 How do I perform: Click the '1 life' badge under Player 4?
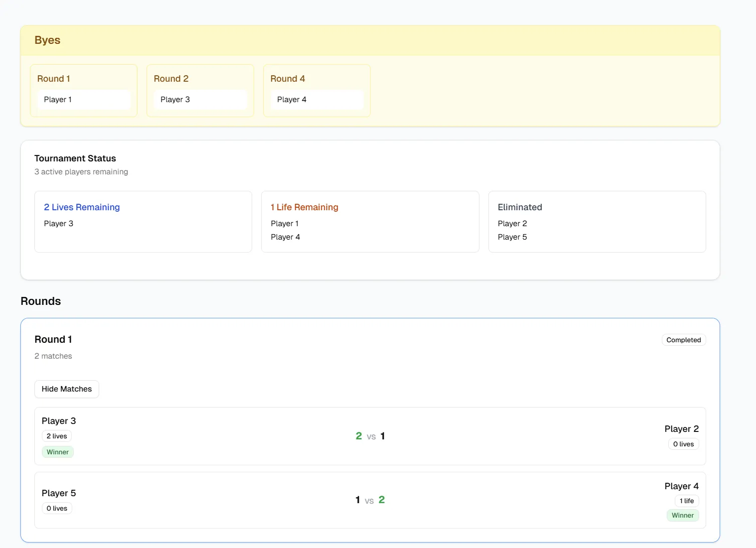[x=686, y=501]
